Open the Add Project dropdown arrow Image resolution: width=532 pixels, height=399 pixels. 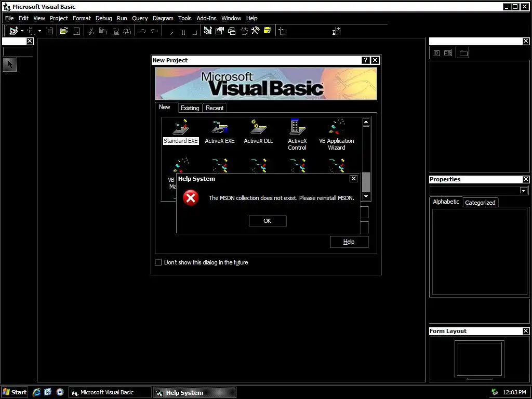point(22,31)
